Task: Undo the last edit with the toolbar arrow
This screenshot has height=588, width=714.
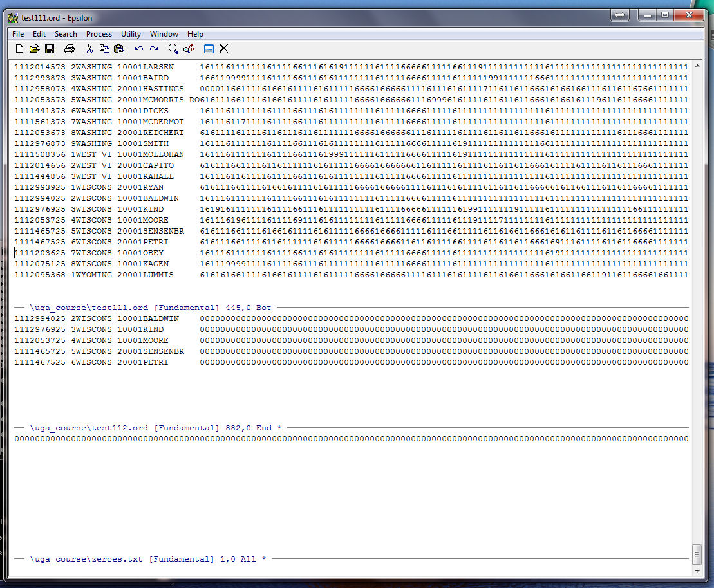Action: tap(139, 49)
